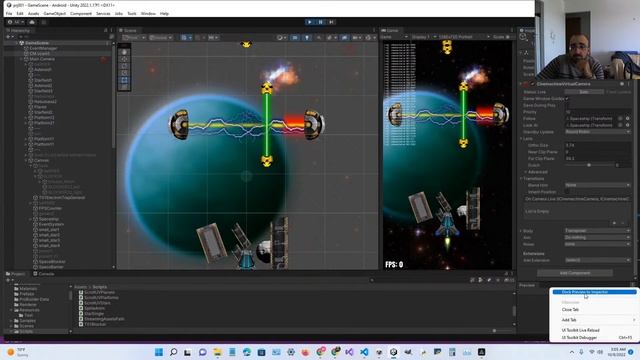Open the File menu
The width and height of the screenshot is (640, 360).
[9, 13]
